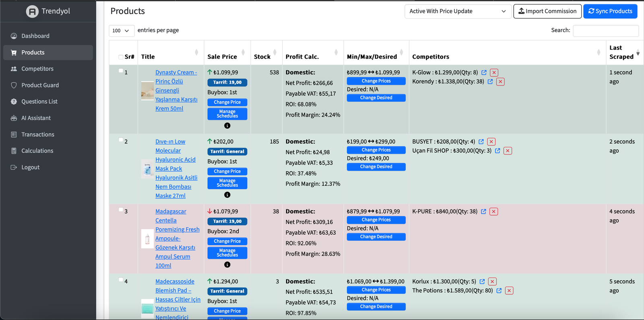Image resolution: width=644 pixels, height=320 pixels.
Task: Remove K-PURE competitor with red X
Action: point(494,212)
